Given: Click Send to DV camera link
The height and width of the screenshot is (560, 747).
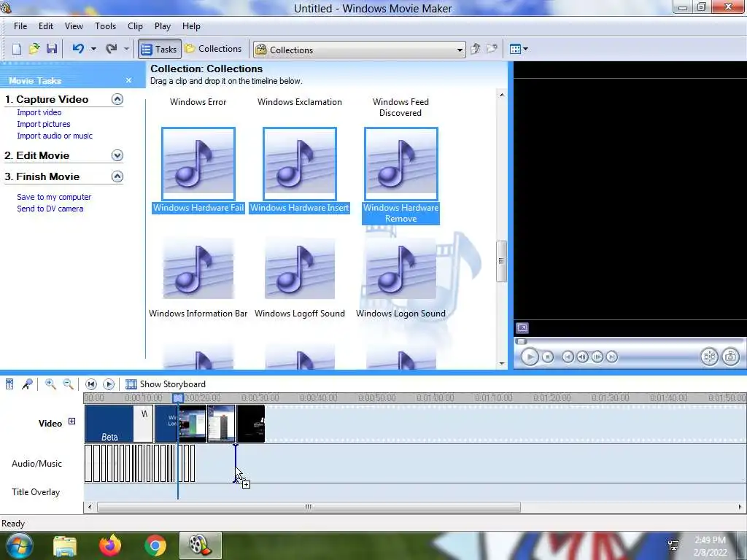Looking at the screenshot, I should click(x=50, y=209).
